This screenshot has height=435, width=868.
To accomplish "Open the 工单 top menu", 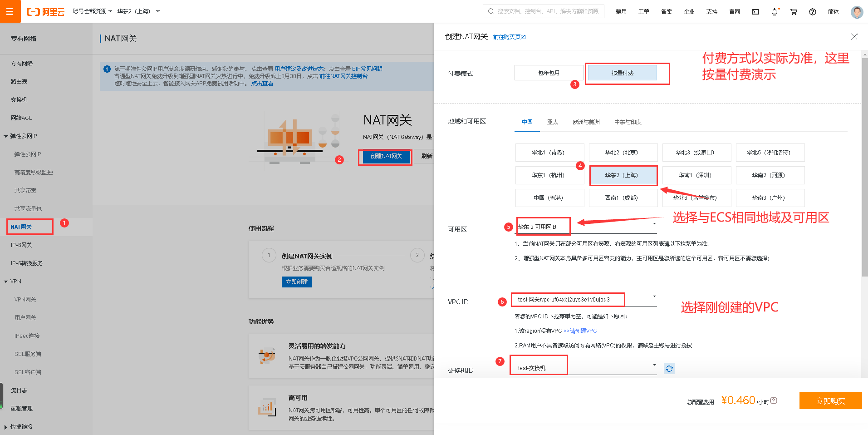I will [x=644, y=12].
